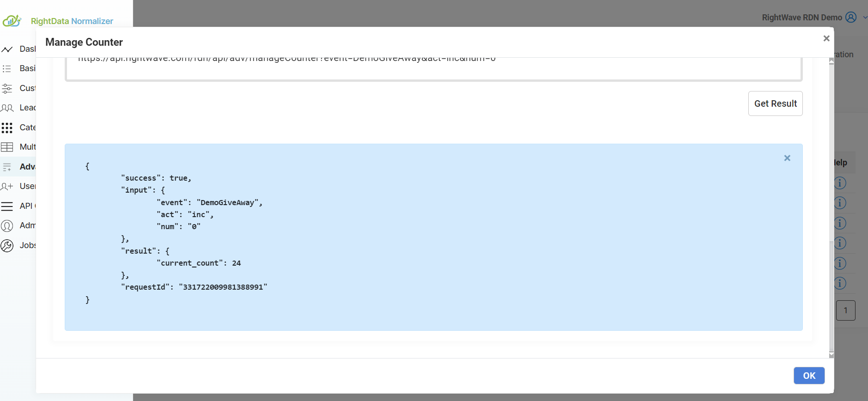The image size is (868, 401).
Task: Click the third info icon under Help
Action: point(840,223)
